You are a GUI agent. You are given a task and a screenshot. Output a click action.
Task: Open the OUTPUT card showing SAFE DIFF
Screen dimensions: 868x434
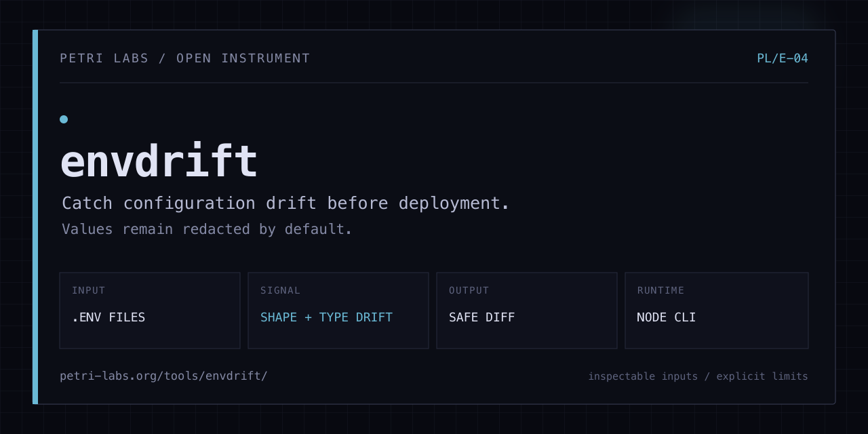527,311
